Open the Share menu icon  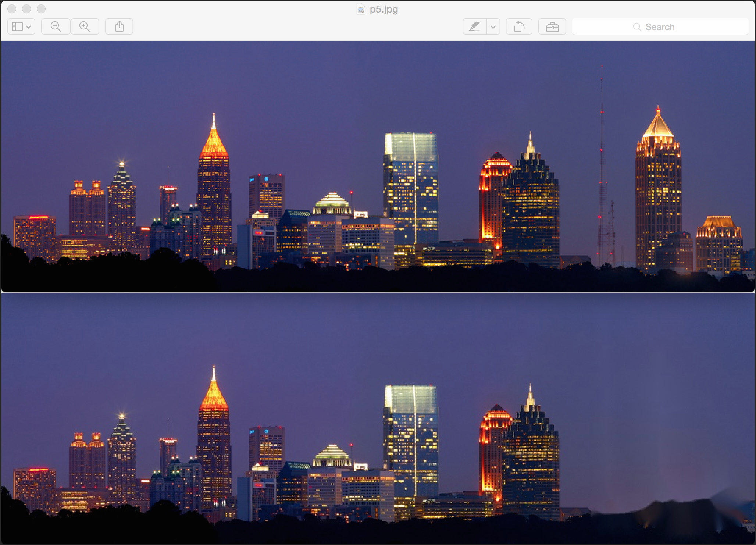[119, 26]
